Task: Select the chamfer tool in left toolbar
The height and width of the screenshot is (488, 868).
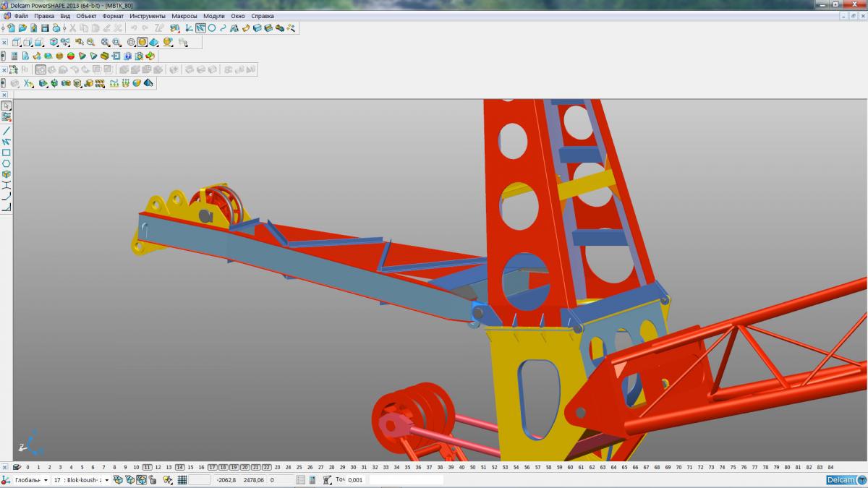Action: coord(7,207)
